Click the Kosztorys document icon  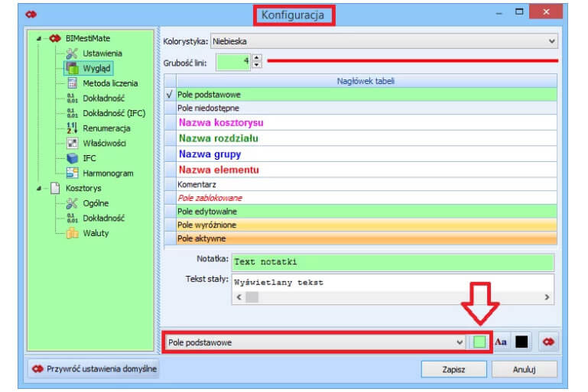coord(55,188)
